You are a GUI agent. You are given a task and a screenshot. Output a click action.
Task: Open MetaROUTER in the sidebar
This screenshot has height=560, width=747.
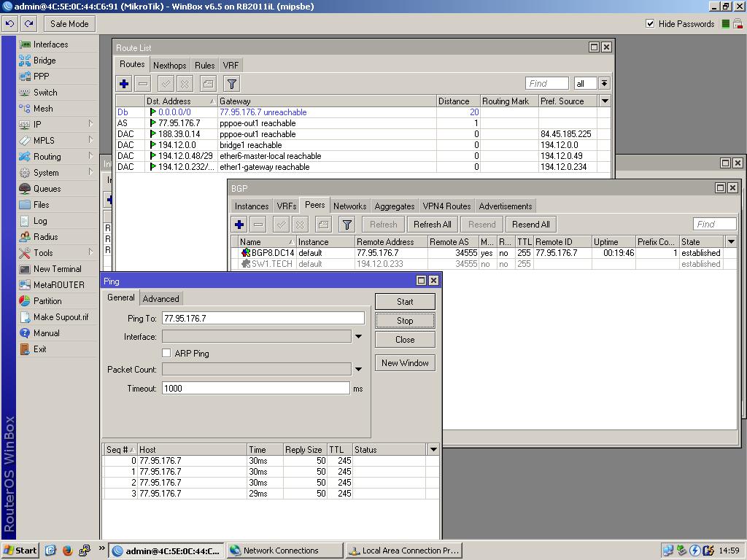coord(58,285)
